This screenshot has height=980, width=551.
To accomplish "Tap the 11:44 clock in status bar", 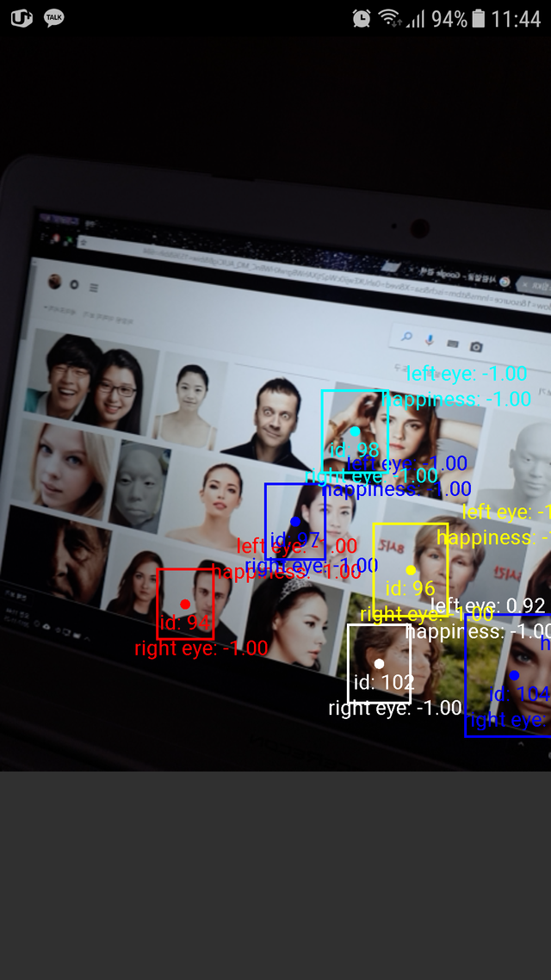I will 516,19.
